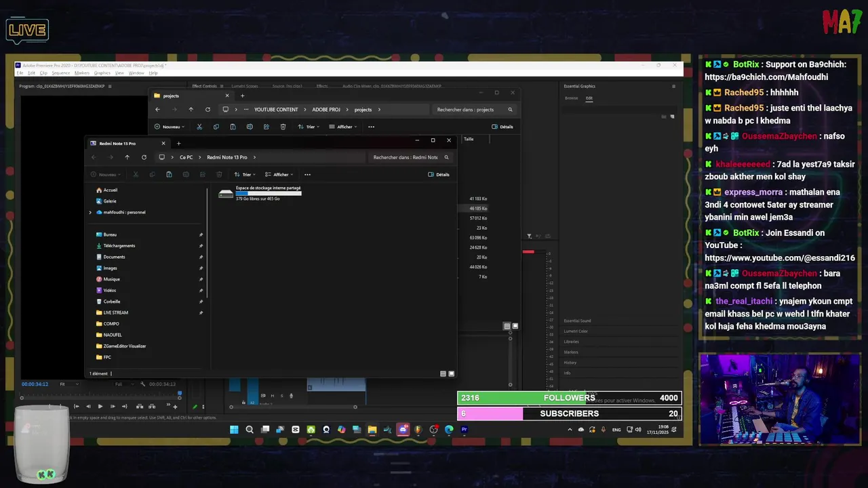Open Windows taskbar search

[250, 430]
